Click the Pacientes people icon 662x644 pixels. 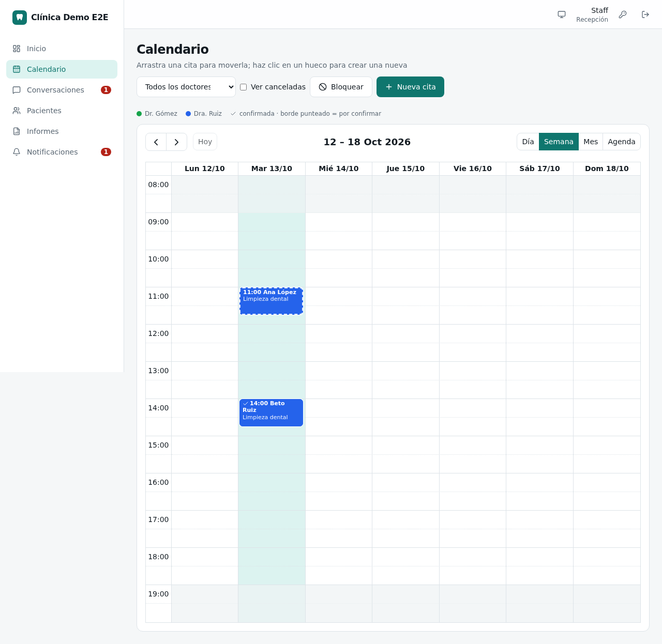tap(17, 111)
